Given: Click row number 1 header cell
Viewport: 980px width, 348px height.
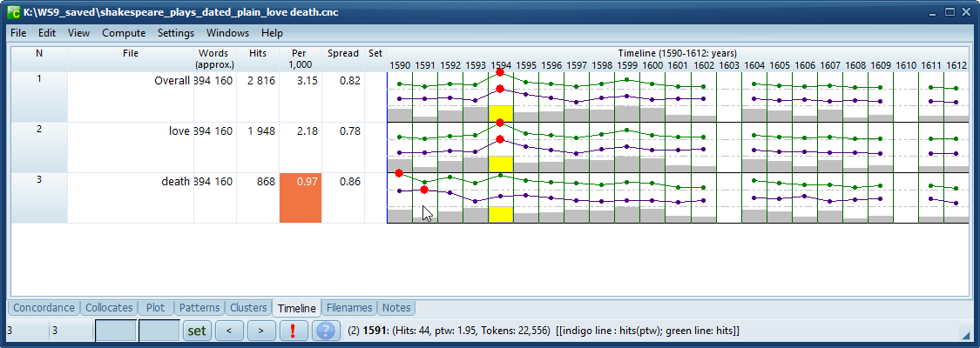Looking at the screenshot, I should 38,97.
